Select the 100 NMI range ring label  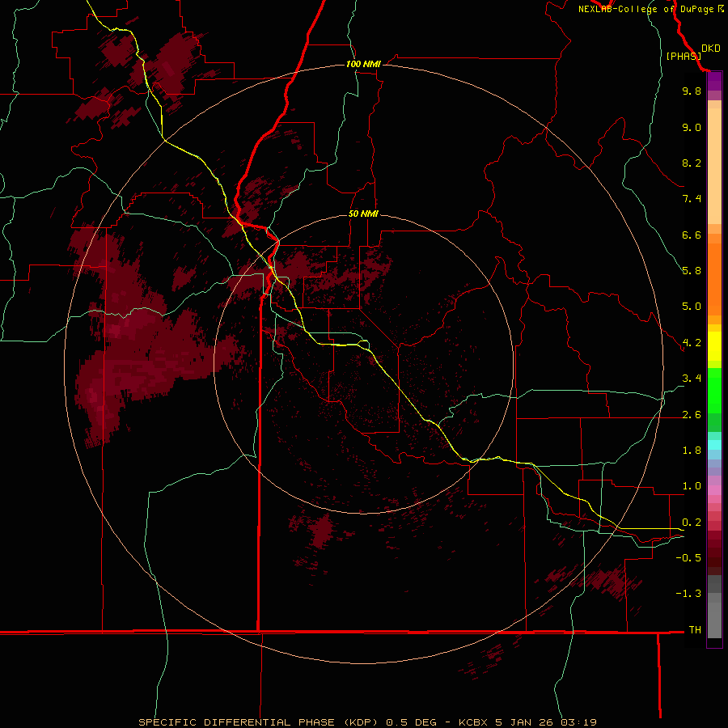[363, 64]
